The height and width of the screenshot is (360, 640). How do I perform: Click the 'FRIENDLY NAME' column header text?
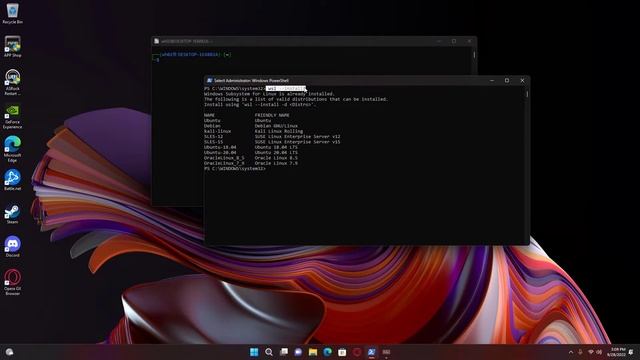click(x=272, y=116)
